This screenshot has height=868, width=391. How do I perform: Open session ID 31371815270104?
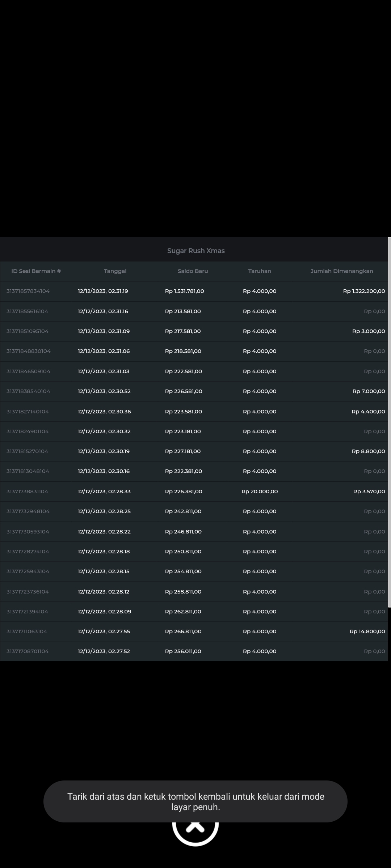27,451
